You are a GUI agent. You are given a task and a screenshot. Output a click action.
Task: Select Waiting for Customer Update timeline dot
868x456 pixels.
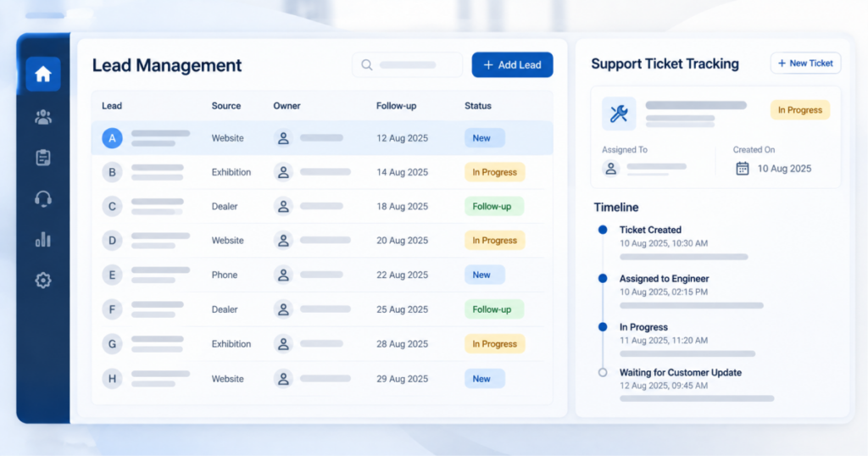pyautogui.click(x=603, y=372)
